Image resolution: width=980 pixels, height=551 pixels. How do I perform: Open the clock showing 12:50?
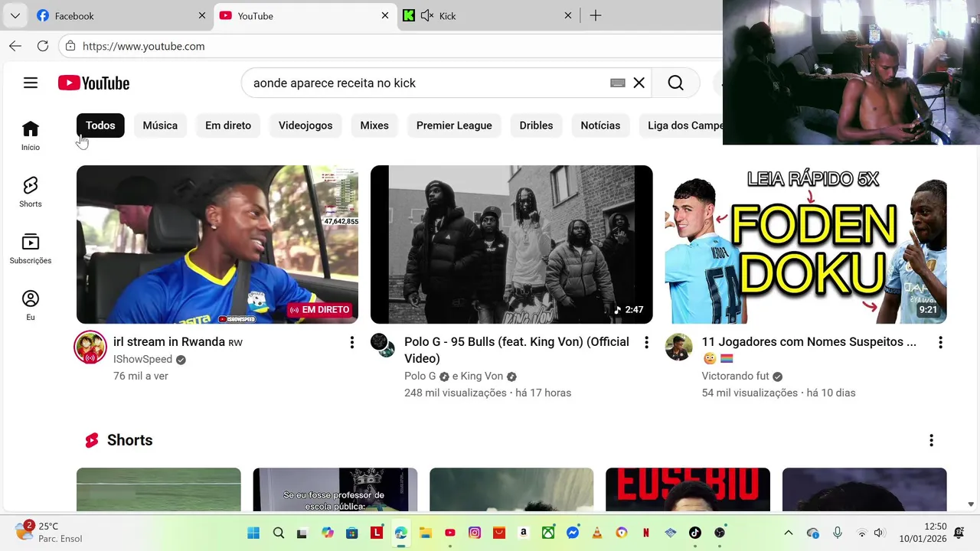point(923,533)
